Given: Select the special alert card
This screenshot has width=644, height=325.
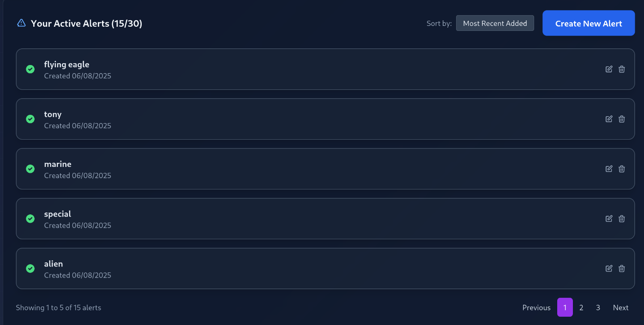Looking at the screenshot, I should click(x=323, y=219).
